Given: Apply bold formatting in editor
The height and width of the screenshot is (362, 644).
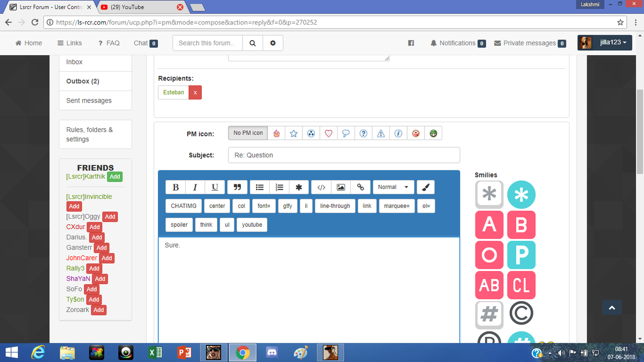Looking at the screenshot, I should pos(176,187).
